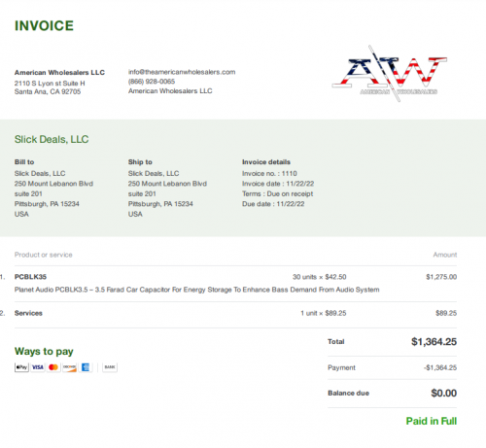Image resolution: width=486 pixels, height=448 pixels.
Task: Click the Invoice date : 11/22/22 line
Action: tap(278, 184)
